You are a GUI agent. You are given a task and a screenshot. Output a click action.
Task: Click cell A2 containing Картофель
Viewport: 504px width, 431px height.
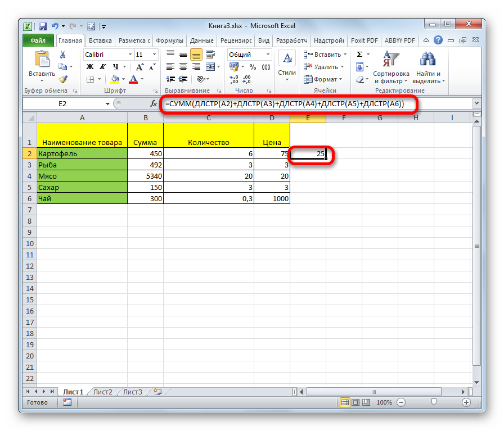[x=82, y=153]
